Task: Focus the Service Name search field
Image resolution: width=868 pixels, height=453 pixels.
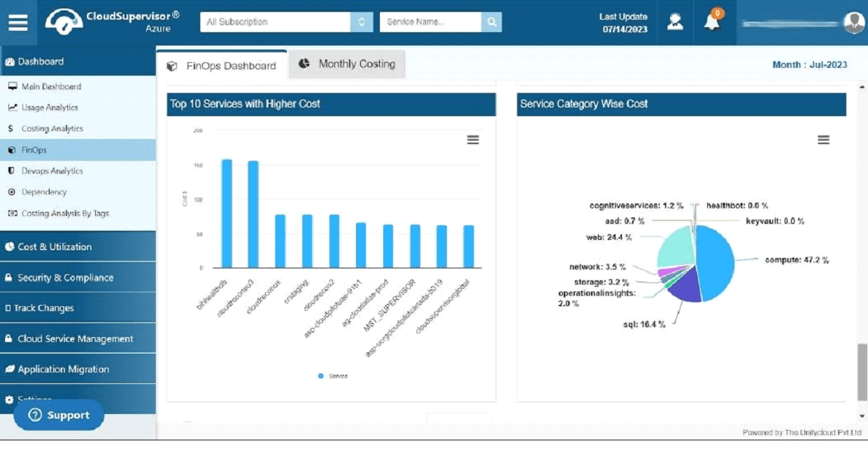Action: pos(431,22)
